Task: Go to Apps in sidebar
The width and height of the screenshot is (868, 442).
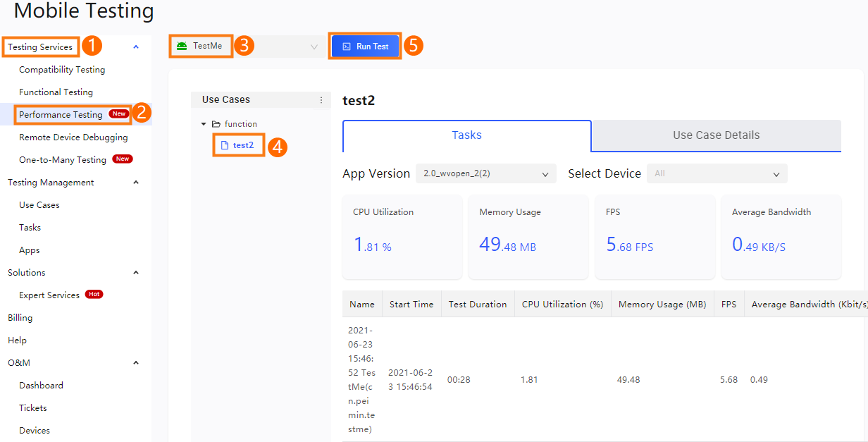Action: pyautogui.click(x=30, y=250)
